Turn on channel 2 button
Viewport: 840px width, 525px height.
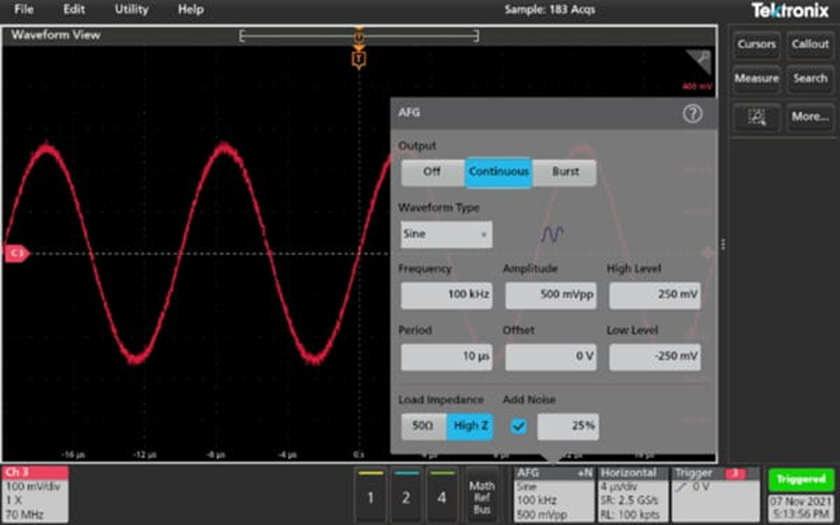[x=406, y=494]
